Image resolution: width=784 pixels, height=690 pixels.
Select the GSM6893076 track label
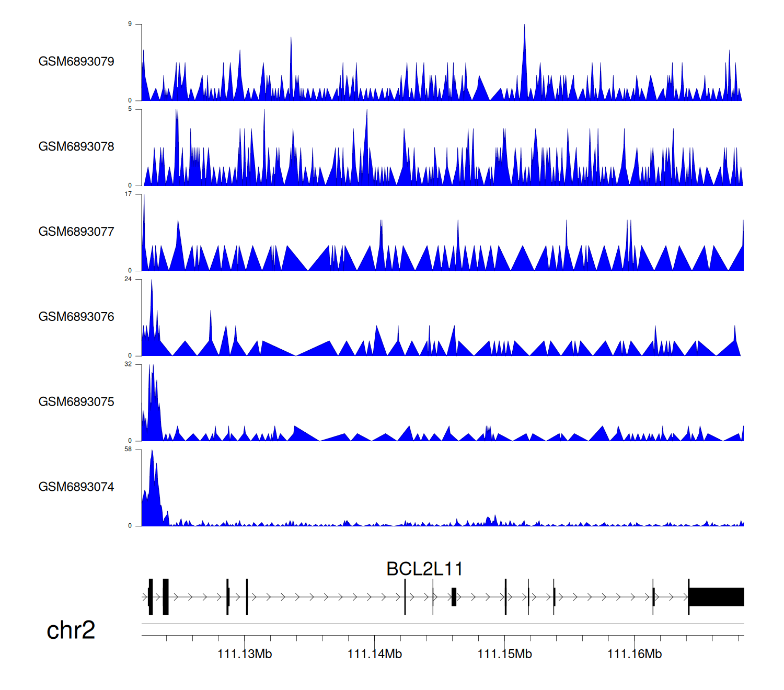76,317
